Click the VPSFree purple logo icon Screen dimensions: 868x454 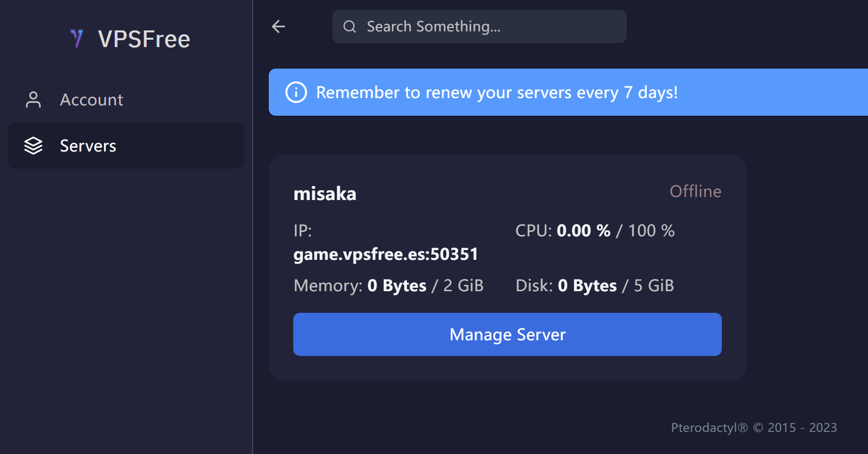point(77,39)
